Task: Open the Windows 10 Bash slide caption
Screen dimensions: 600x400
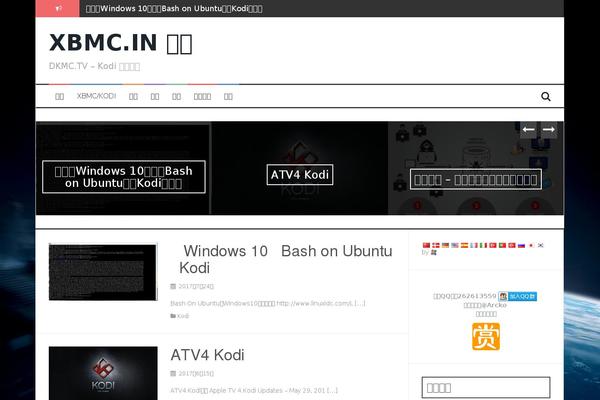Action: coord(124,177)
